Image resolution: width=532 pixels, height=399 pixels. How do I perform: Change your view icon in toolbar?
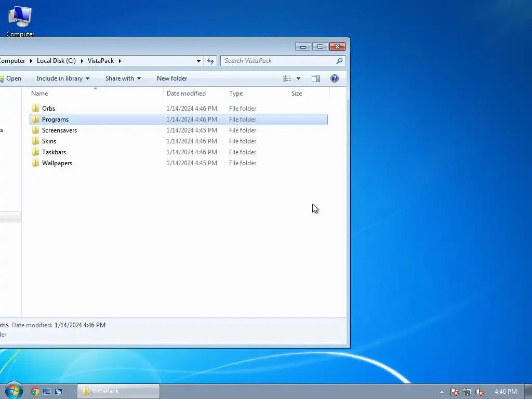point(287,78)
